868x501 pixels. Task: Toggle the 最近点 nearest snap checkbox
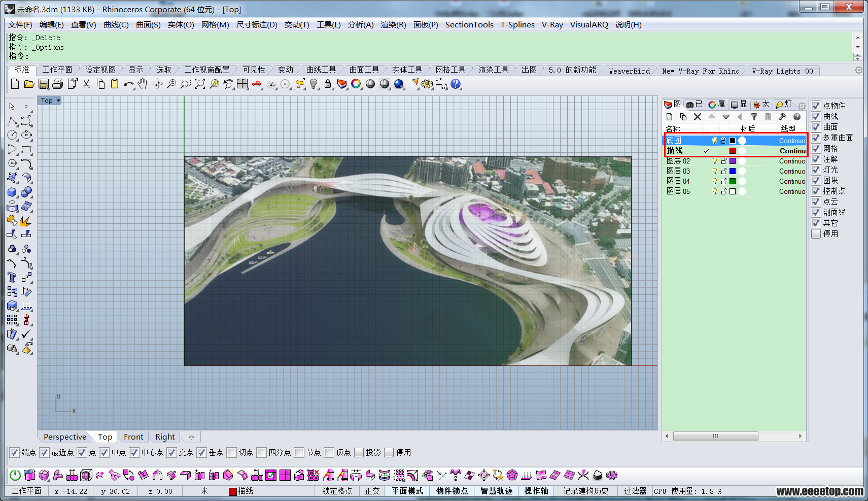pyautogui.click(x=44, y=452)
